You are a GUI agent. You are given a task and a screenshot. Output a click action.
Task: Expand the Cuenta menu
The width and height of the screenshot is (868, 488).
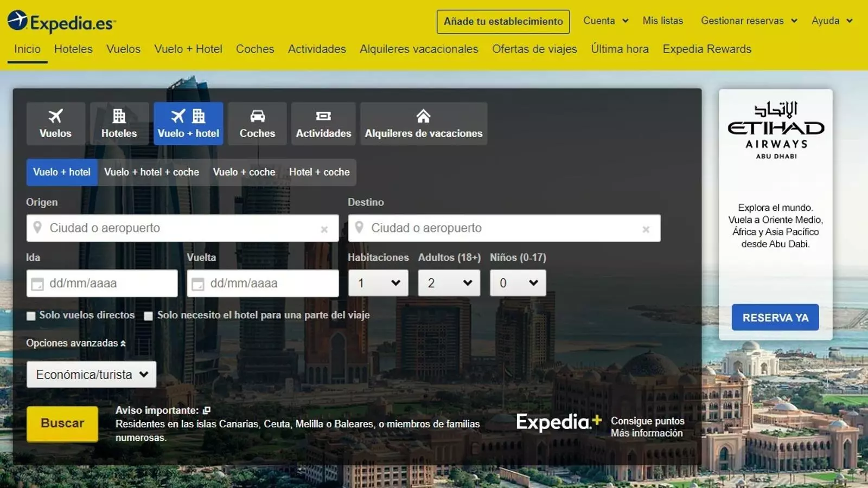606,21
